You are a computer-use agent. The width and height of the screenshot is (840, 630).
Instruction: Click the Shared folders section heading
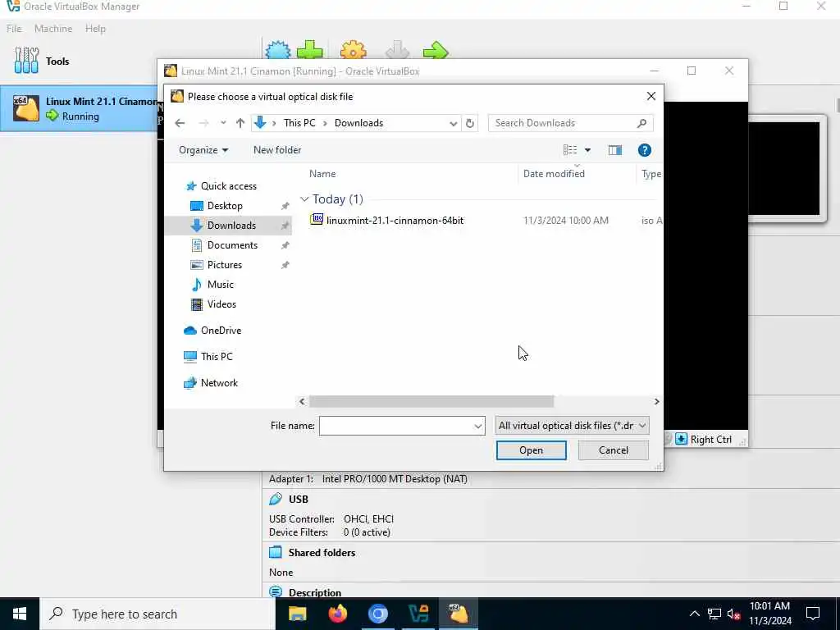click(322, 553)
